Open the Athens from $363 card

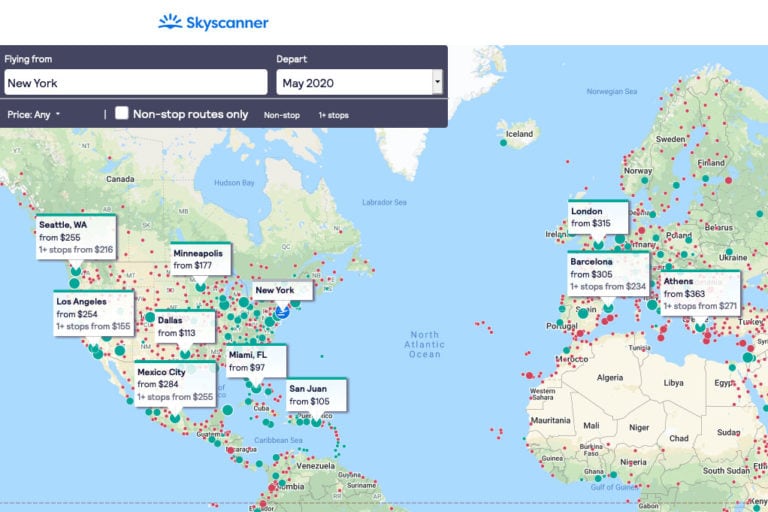(x=700, y=293)
